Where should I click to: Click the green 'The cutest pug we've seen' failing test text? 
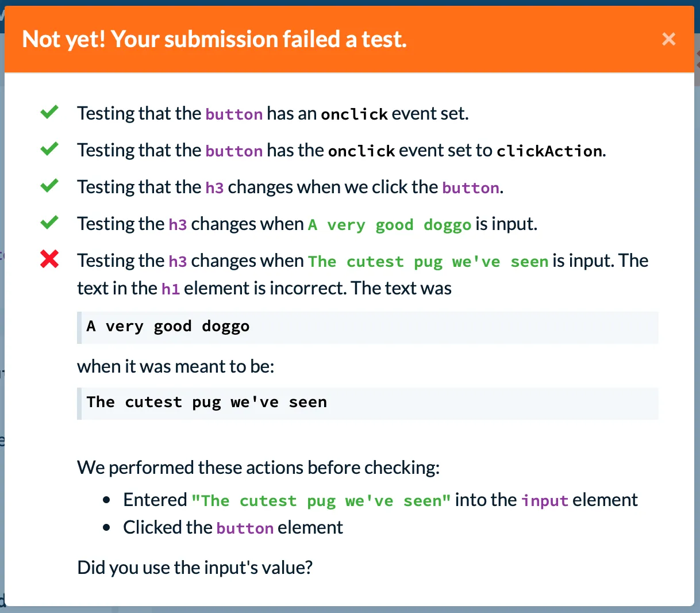coord(428,262)
